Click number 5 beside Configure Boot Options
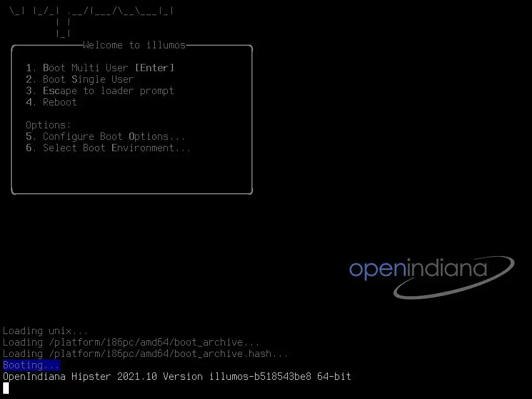 pyautogui.click(x=30, y=137)
